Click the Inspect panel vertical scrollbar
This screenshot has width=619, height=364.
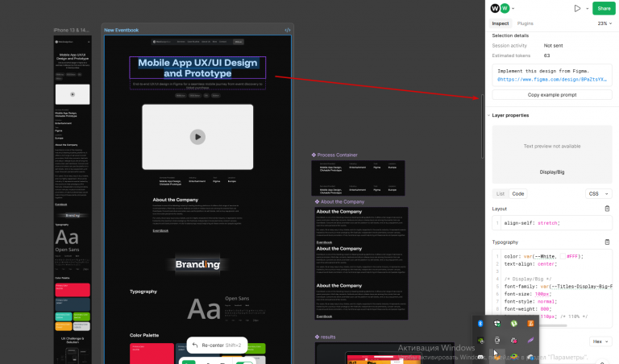(x=483, y=126)
